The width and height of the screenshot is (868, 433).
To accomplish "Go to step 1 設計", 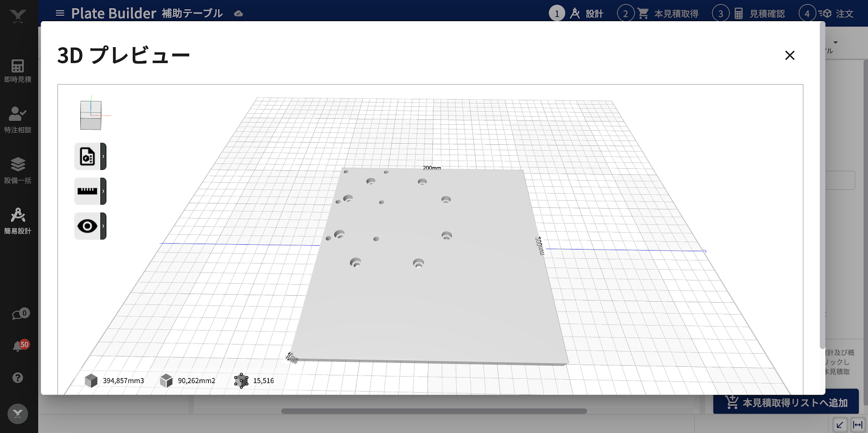I will pyautogui.click(x=576, y=14).
